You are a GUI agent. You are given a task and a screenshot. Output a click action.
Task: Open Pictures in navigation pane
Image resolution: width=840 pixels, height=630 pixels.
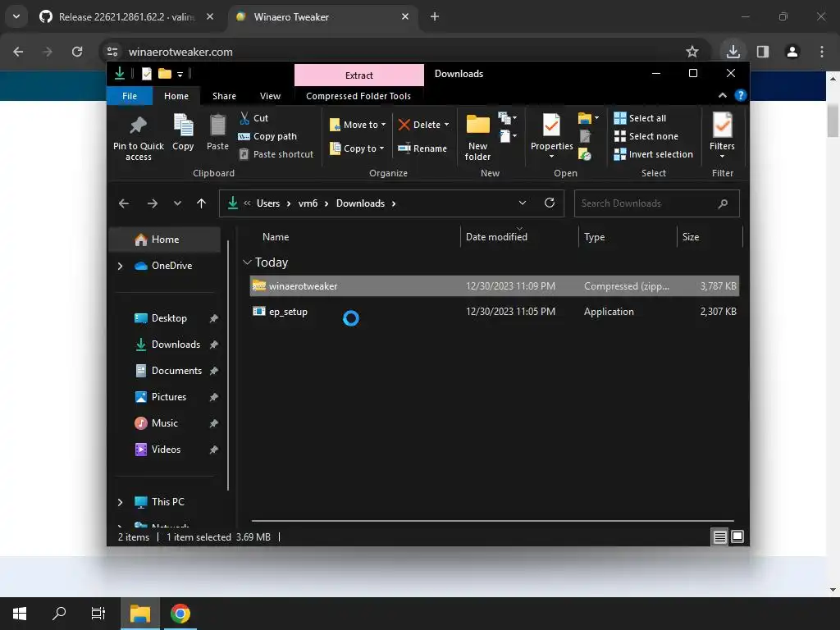tap(169, 397)
